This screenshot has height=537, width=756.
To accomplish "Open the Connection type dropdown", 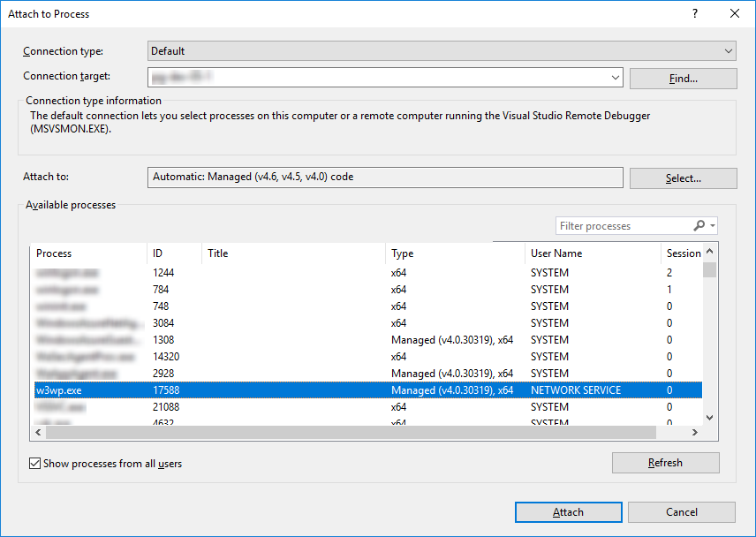I will pyautogui.click(x=728, y=50).
